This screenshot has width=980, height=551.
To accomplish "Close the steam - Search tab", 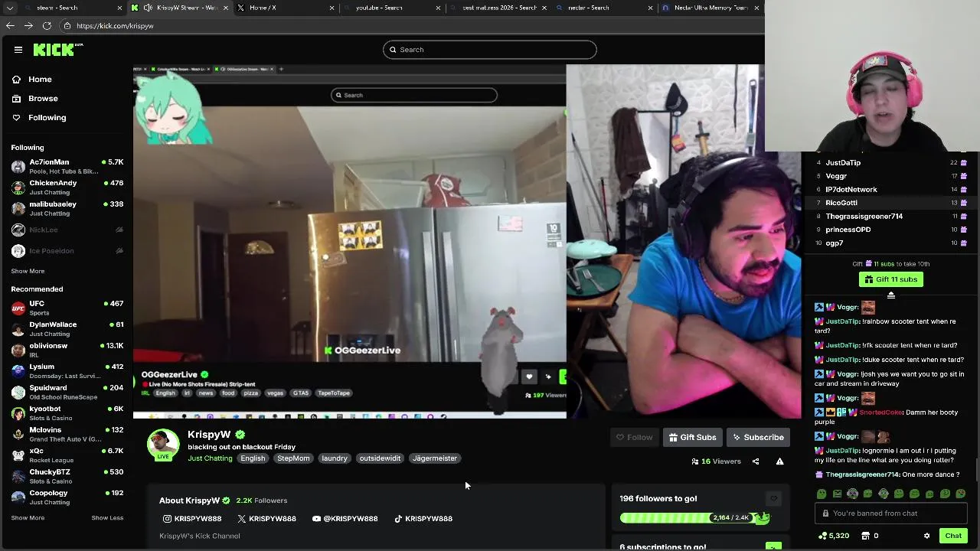I will (x=119, y=8).
